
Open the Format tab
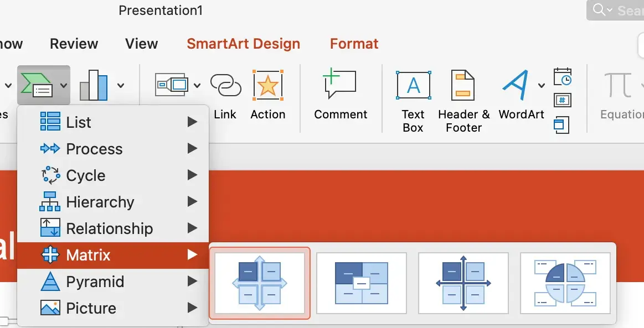point(354,44)
